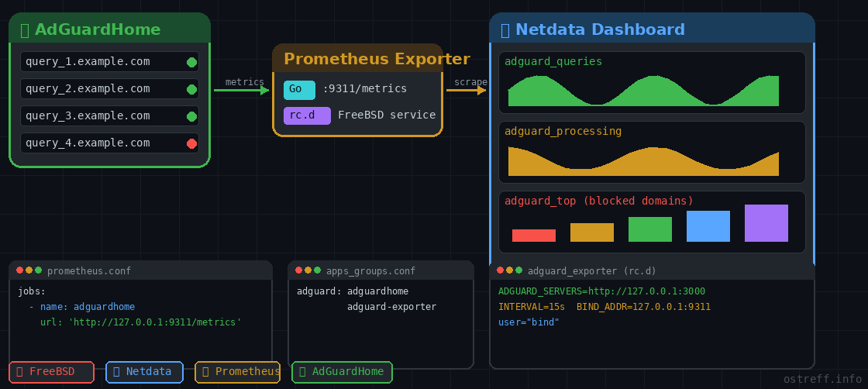This screenshot has width=868, height=389.
Task: Click the green status dot for query_1.example.com
Action: pyautogui.click(x=191, y=62)
